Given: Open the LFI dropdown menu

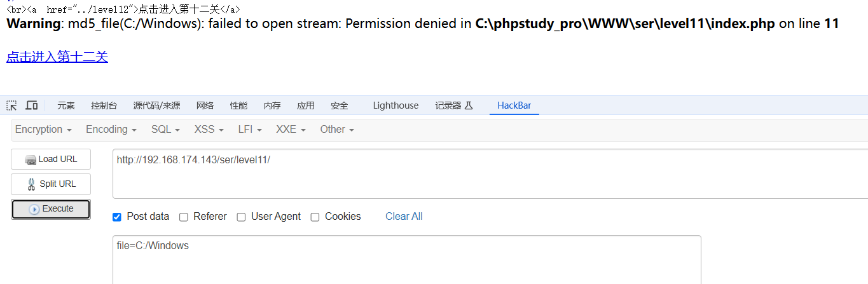Looking at the screenshot, I should click(250, 130).
